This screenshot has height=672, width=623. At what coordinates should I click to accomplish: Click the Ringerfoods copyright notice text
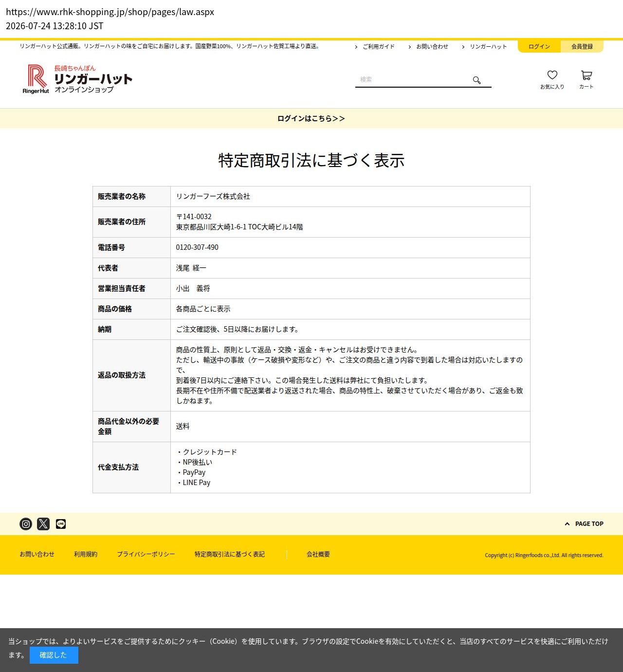tap(544, 555)
